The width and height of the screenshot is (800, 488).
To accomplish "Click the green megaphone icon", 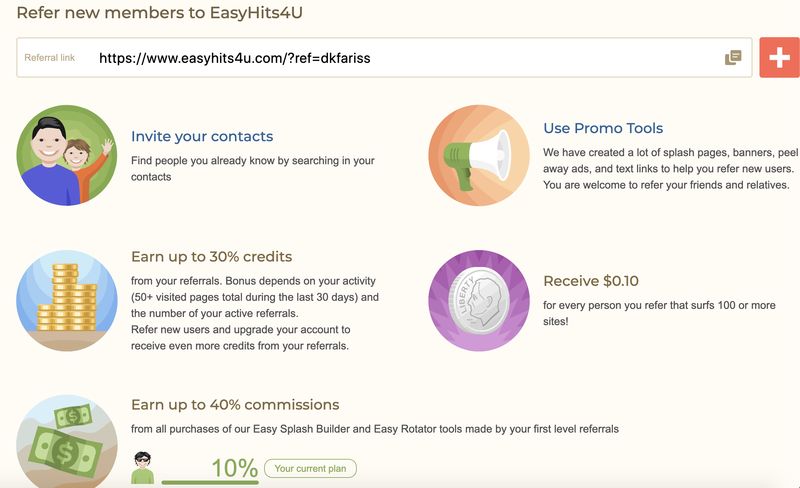I will pos(479,155).
